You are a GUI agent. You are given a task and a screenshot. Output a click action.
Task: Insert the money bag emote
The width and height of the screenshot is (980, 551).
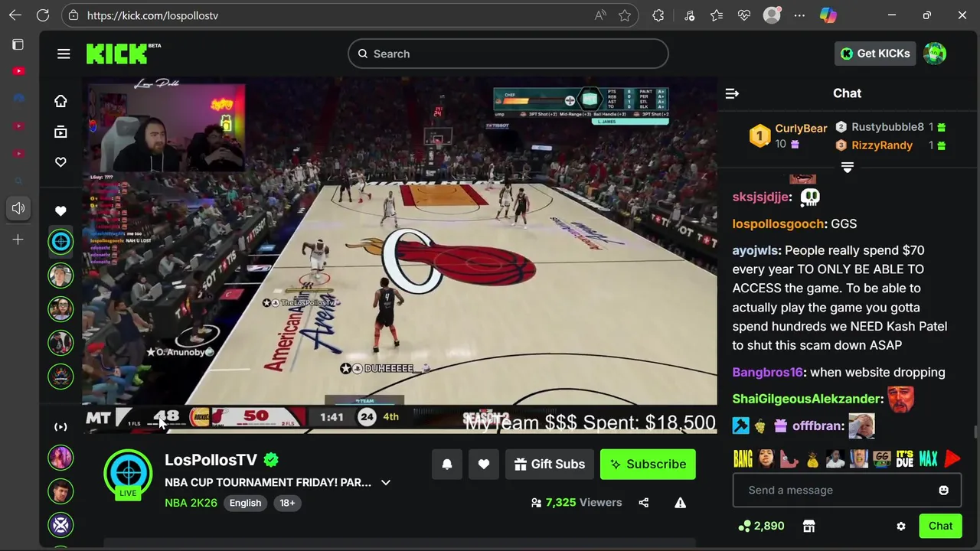812,459
